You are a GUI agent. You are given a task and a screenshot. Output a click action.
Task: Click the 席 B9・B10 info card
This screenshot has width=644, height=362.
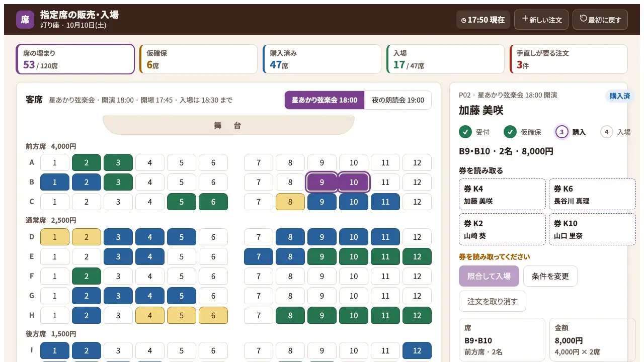pos(502,339)
